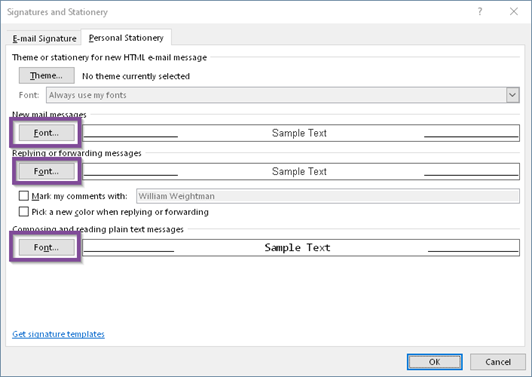Click the Font button under New mail messages
The width and height of the screenshot is (532, 377).
coord(46,133)
